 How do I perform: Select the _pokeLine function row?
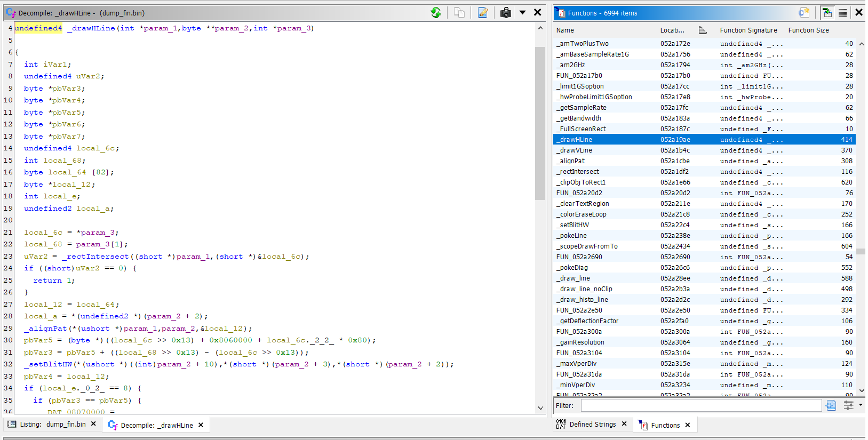click(x=704, y=236)
